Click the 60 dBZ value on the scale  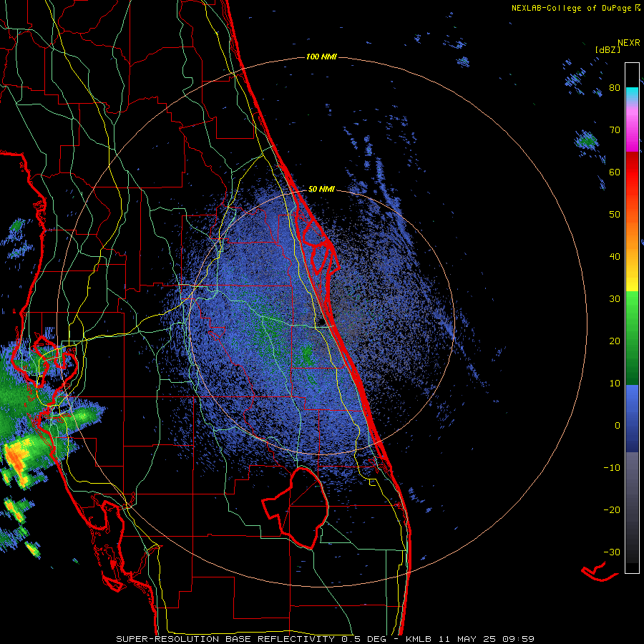[x=615, y=172]
